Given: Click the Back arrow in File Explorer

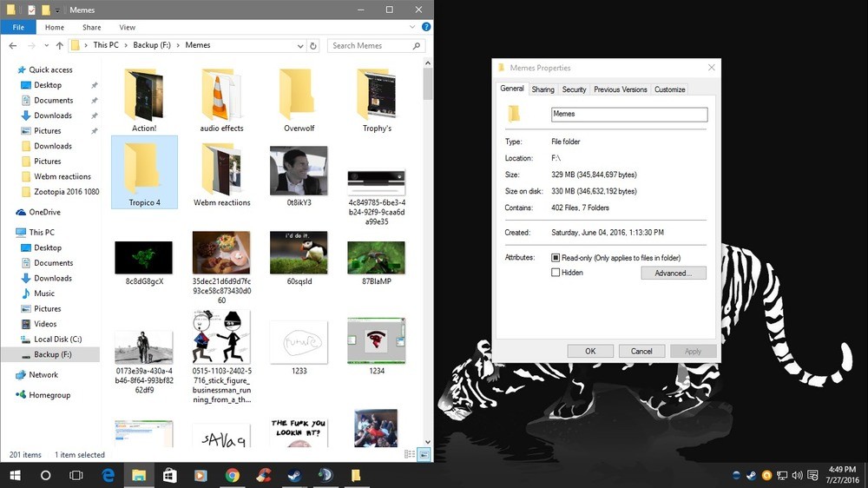Looking at the screenshot, I should 13,45.
